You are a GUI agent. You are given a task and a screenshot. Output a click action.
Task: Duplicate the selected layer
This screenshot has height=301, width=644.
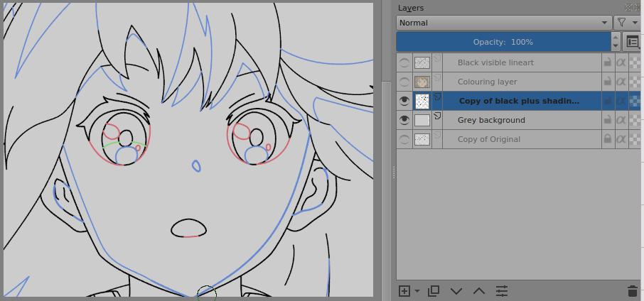pos(434,291)
